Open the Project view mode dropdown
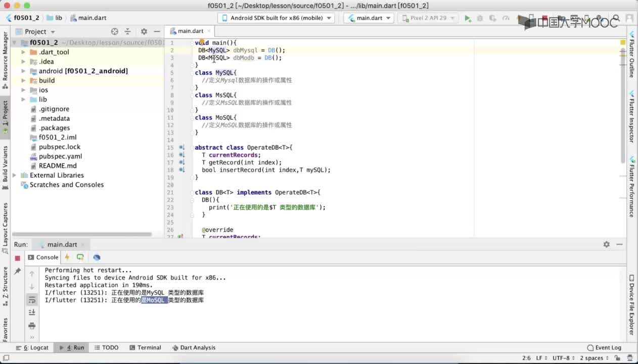 click(x=35, y=31)
